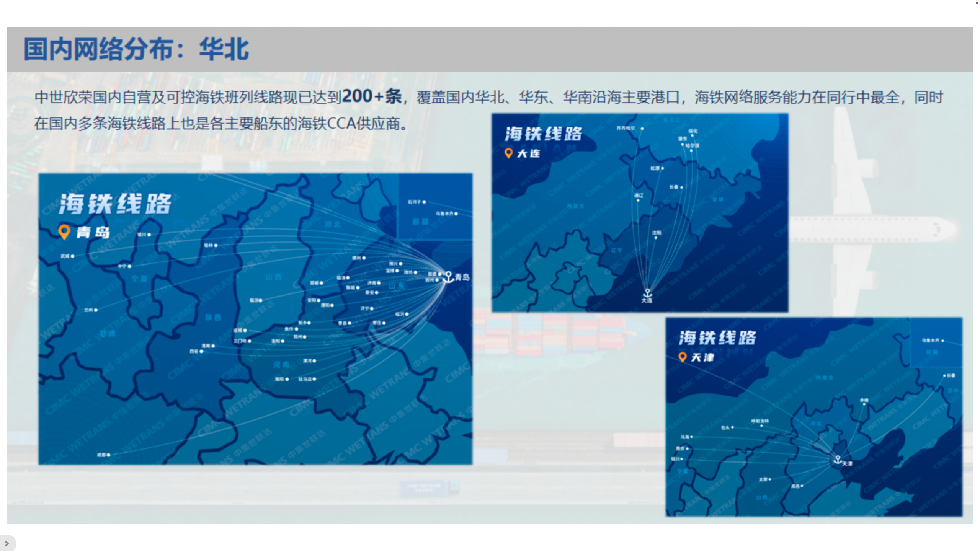This screenshot has width=980, height=551.
Task: Click the 成都 city marker on Qingdao map
Action: pyautogui.click(x=108, y=455)
